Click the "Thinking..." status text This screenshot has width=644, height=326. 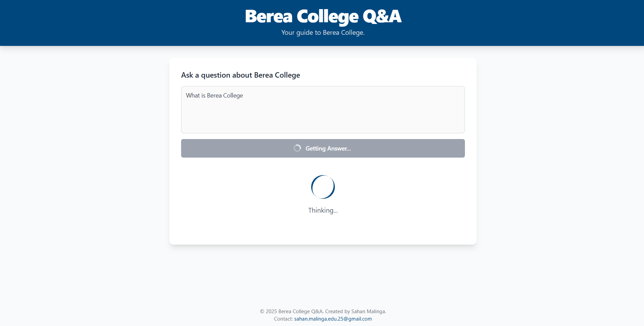tap(323, 211)
